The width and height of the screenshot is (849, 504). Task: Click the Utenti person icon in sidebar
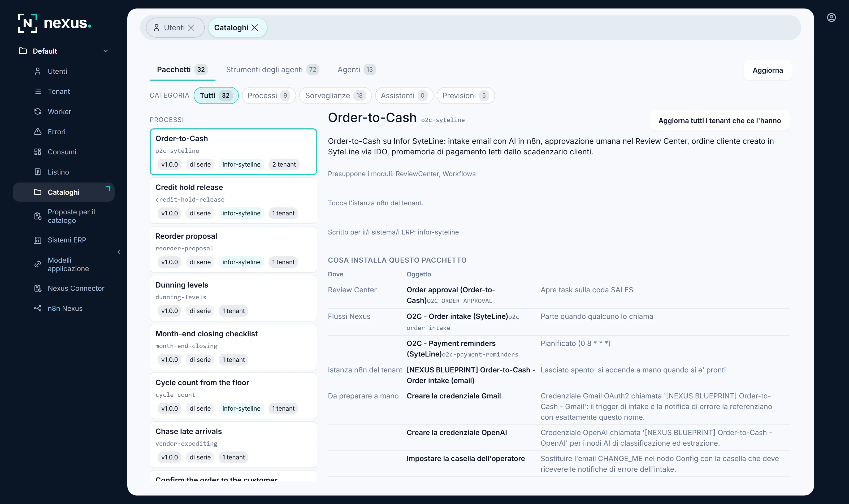(x=38, y=71)
